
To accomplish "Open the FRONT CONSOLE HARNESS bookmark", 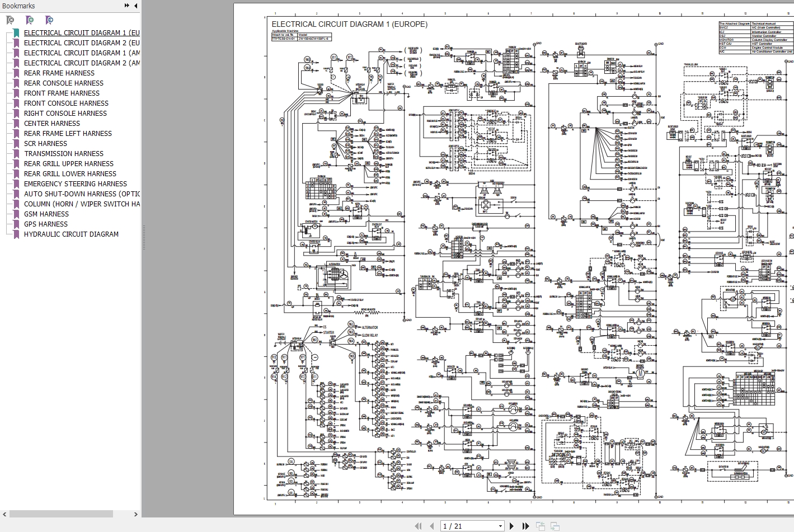I will 66,103.
